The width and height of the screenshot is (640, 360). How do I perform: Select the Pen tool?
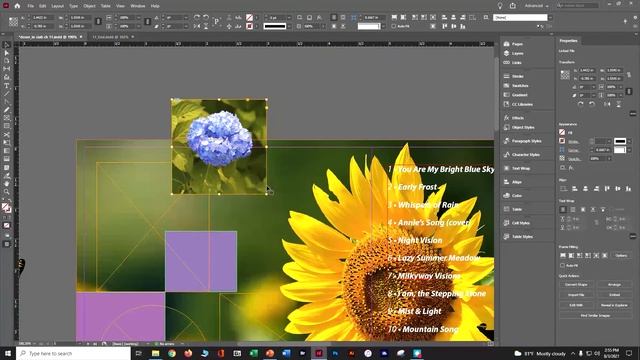click(7, 102)
